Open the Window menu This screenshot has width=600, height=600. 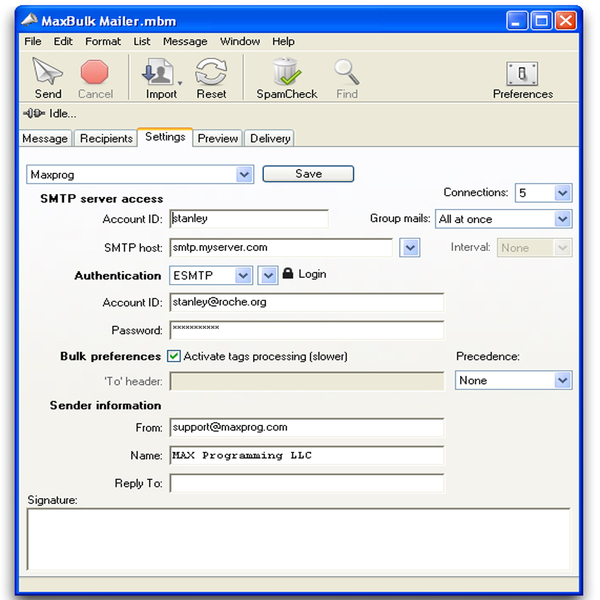click(240, 41)
